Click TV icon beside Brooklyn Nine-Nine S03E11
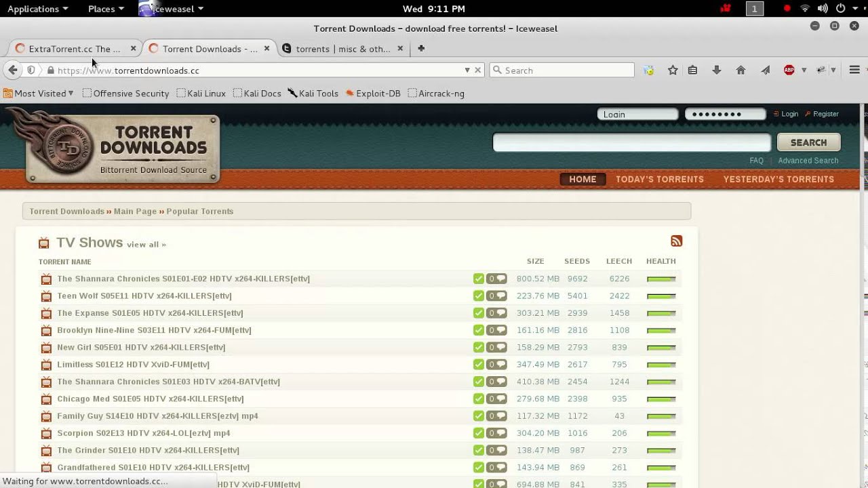This screenshot has width=868, height=488. [x=46, y=331]
